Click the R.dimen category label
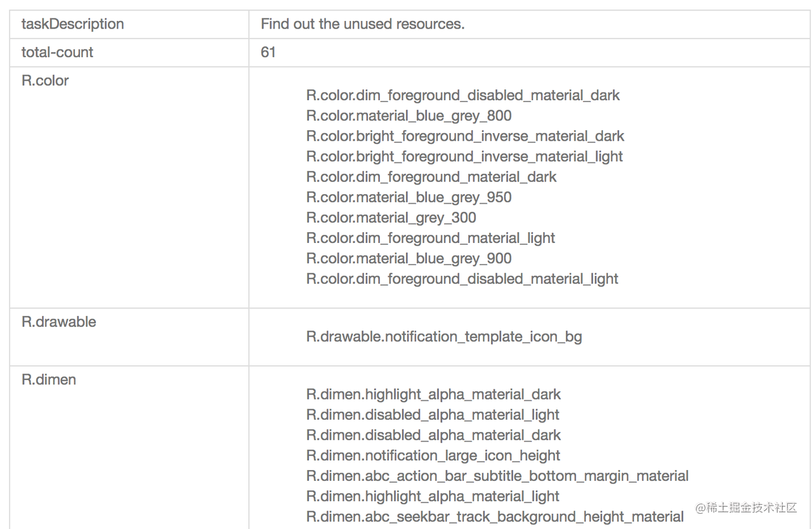This screenshot has width=812, height=529. 49,379
